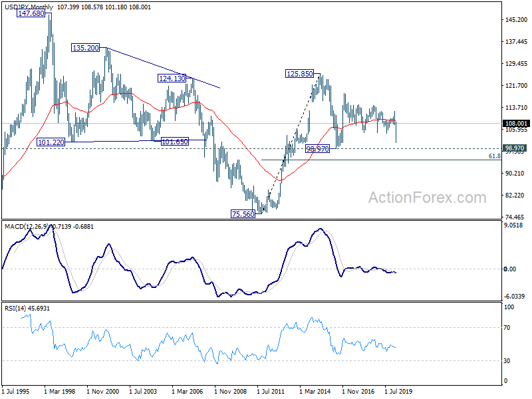Select the 1 Nov 2008 date marker
The width and height of the screenshot is (532, 399).
point(230,391)
